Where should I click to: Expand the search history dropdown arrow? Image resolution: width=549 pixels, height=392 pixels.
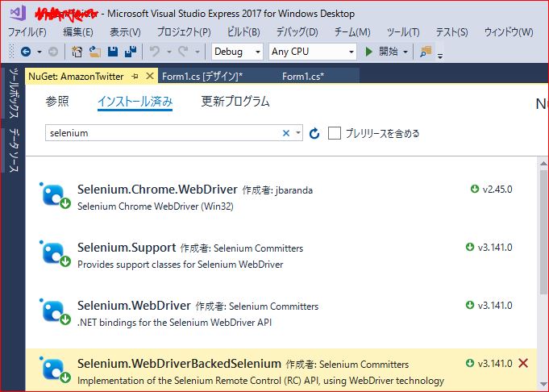298,133
